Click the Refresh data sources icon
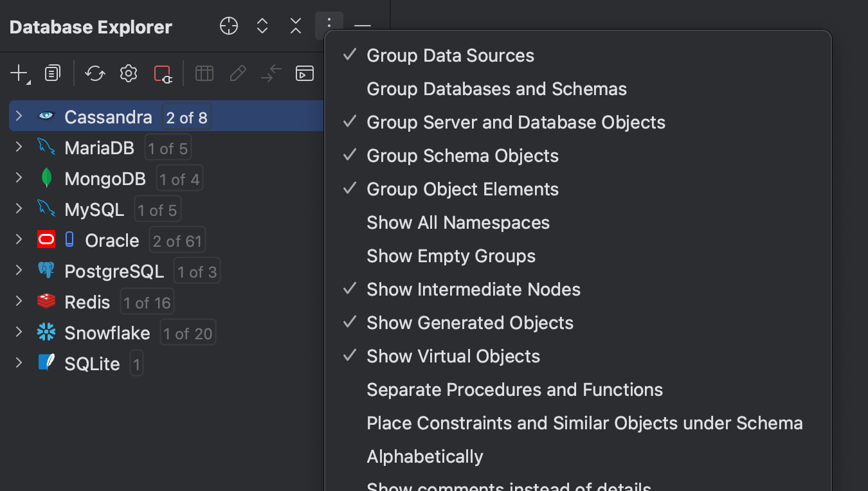 95,73
